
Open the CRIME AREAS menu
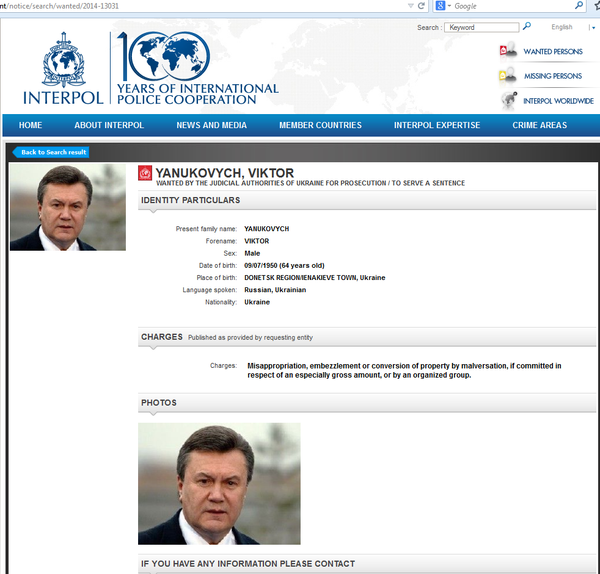tap(539, 125)
